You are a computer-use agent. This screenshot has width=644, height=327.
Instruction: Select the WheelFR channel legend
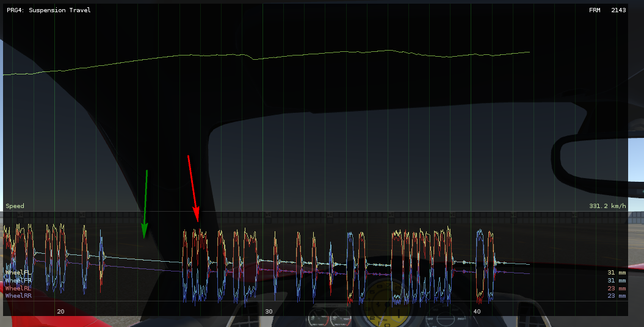[18, 280]
